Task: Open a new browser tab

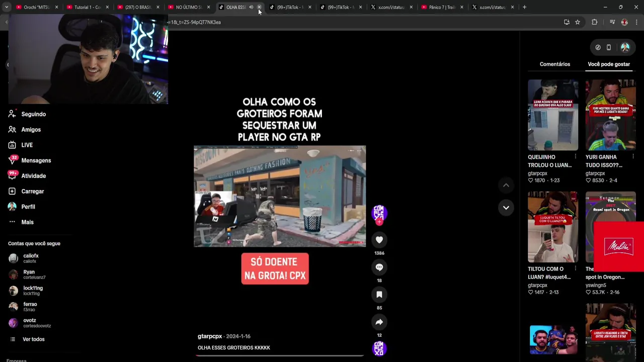Action: (524, 7)
